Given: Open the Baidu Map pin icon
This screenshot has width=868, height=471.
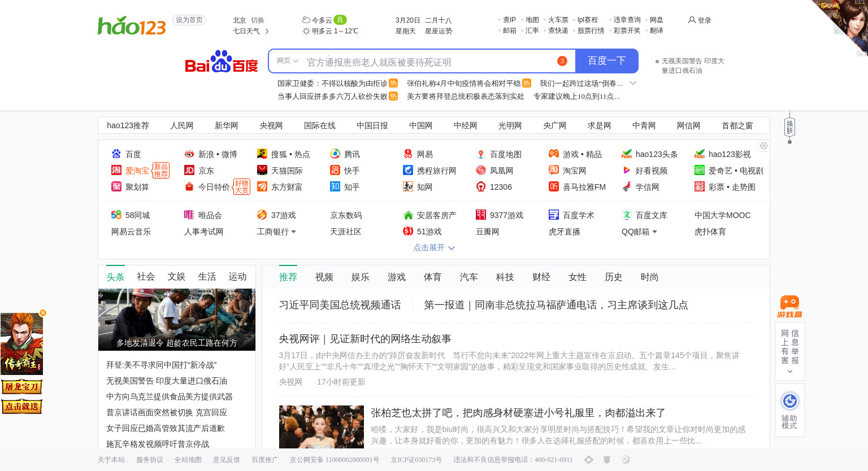Looking at the screenshot, I should click(x=480, y=154).
